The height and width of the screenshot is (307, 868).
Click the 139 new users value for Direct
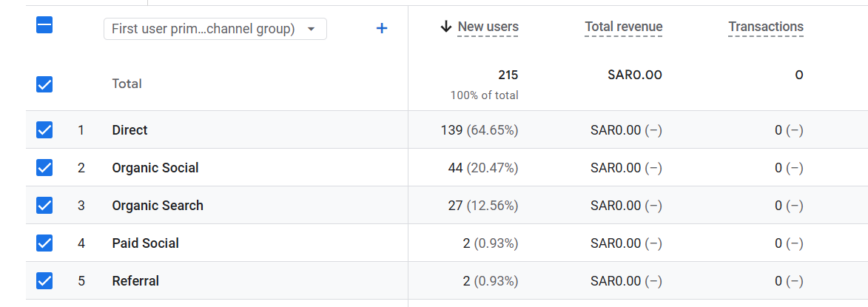[451, 130]
